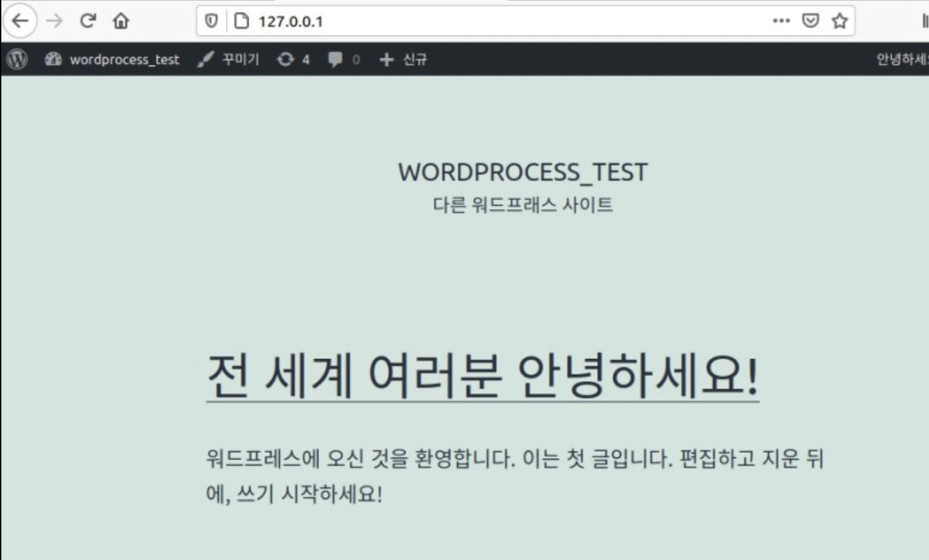
Task: Bookmark this page with the star icon
Action: click(839, 21)
